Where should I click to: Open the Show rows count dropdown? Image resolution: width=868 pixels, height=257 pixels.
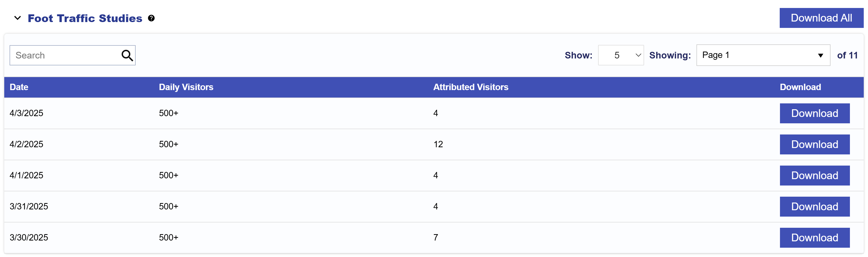[621, 55]
